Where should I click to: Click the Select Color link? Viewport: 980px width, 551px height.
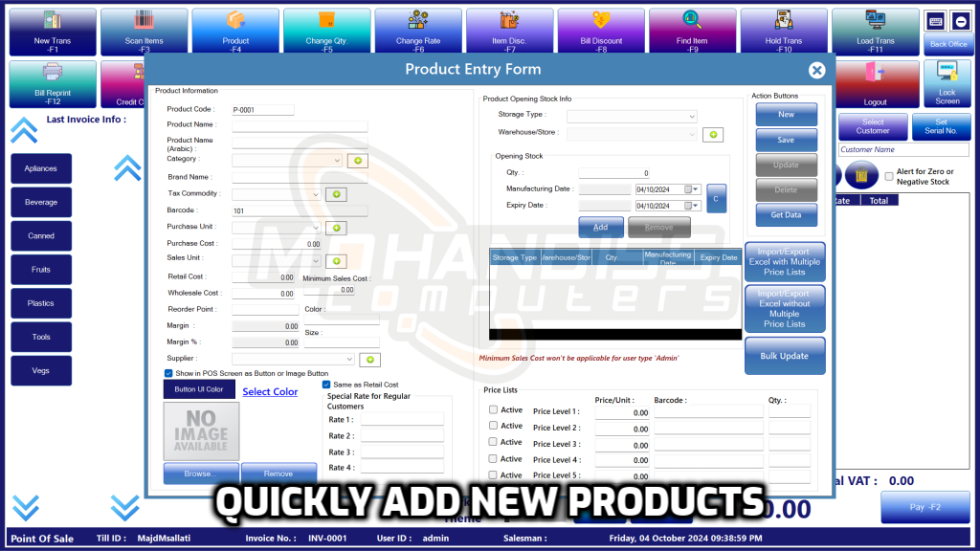pos(272,390)
